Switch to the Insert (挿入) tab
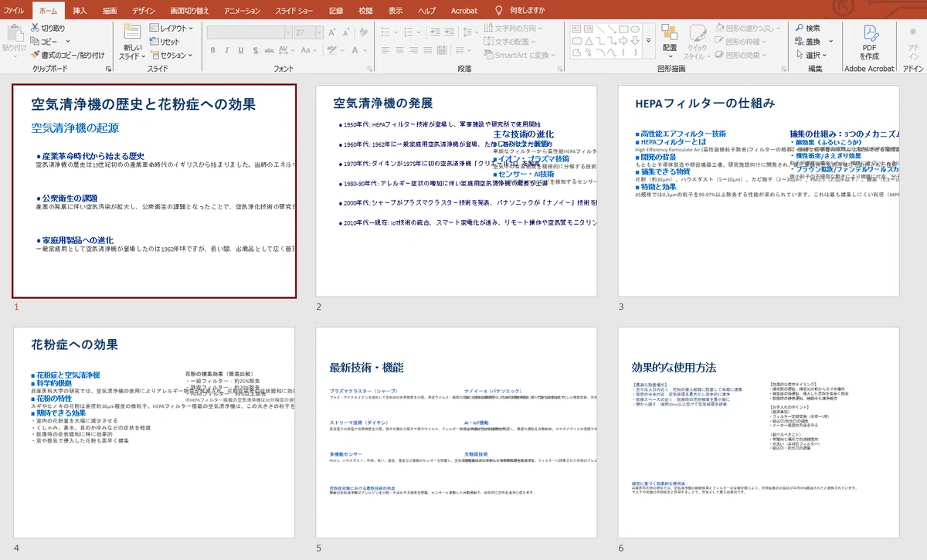Viewport: 927px width, 560px height. (x=80, y=10)
